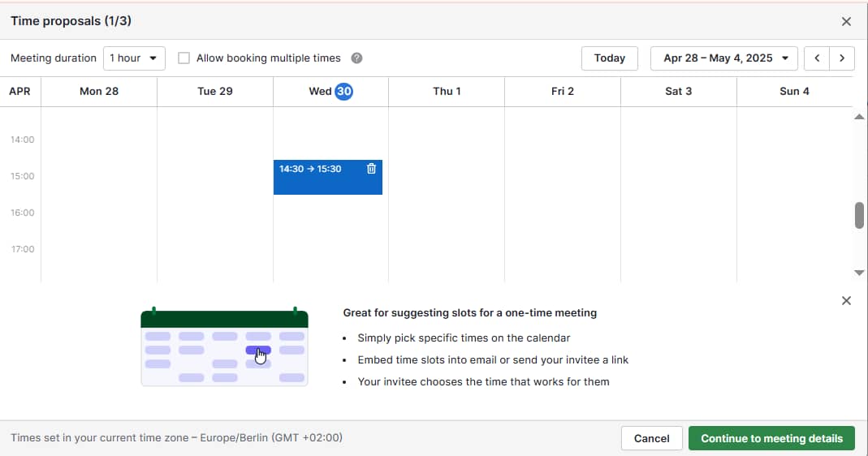
Task: Dismiss the one-time meeting tips banner
Action: pyautogui.click(x=846, y=301)
